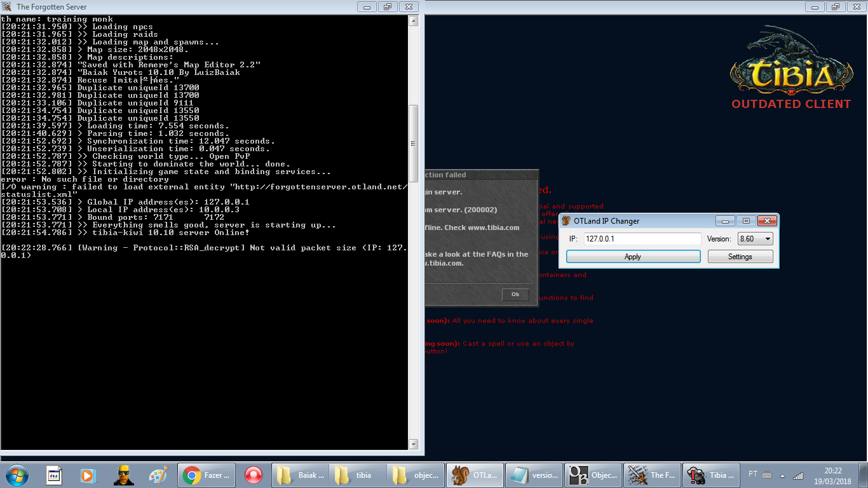
Task: Click 'Everything smells good' console line
Action: coord(168,225)
